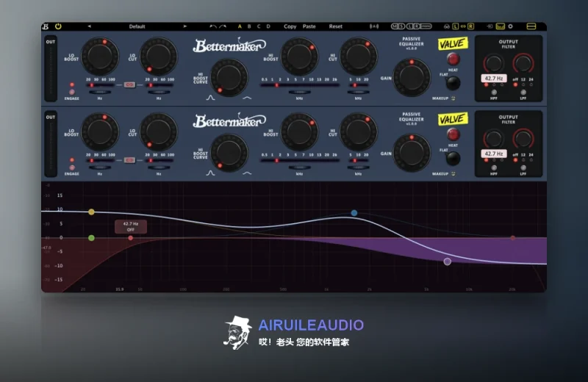This screenshot has width=588, height=382.
Task: Click upper unit hi boost kHz frequency slider
Action: (299, 85)
